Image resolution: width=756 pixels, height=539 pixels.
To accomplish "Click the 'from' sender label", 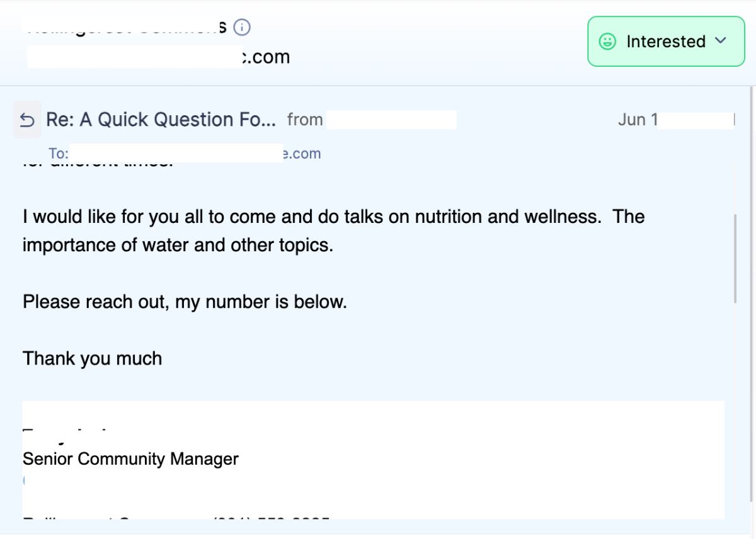I will [x=305, y=120].
